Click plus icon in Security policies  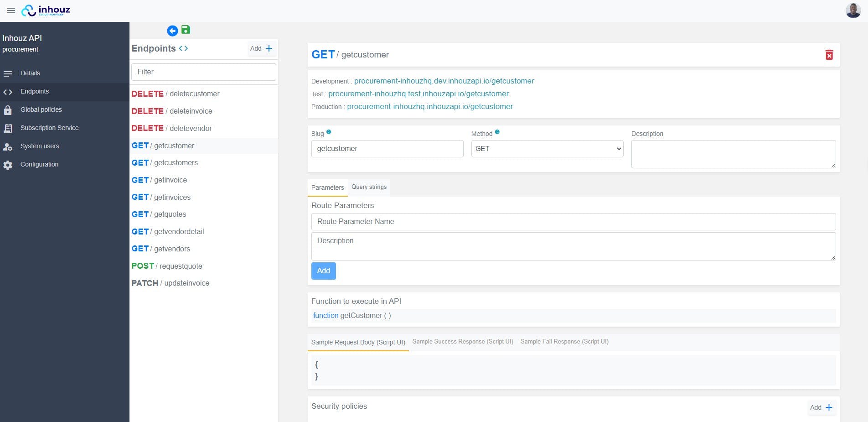click(829, 407)
